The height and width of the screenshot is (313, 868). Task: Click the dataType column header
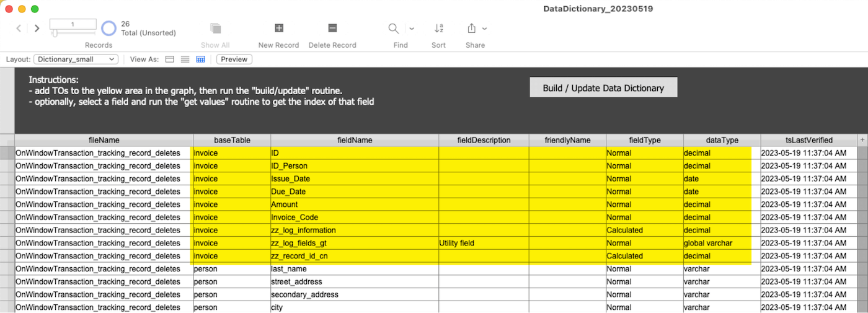[722, 140]
